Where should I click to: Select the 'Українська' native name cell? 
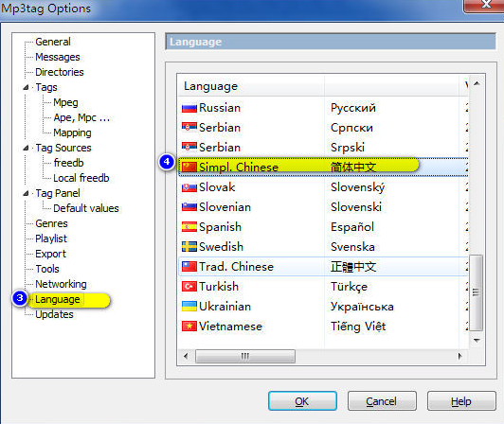point(362,307)
